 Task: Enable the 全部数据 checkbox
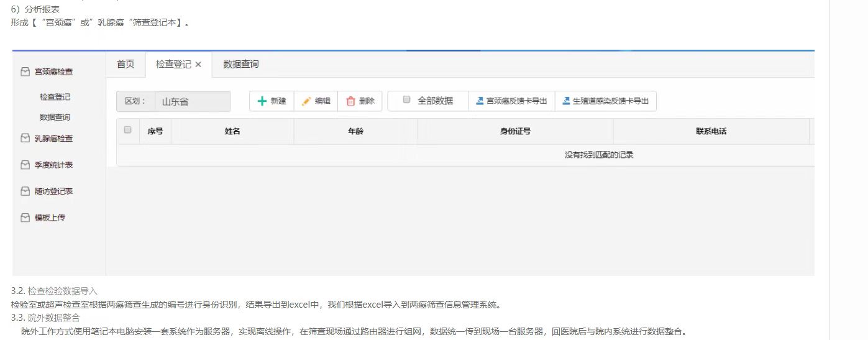tap(407, 99)
